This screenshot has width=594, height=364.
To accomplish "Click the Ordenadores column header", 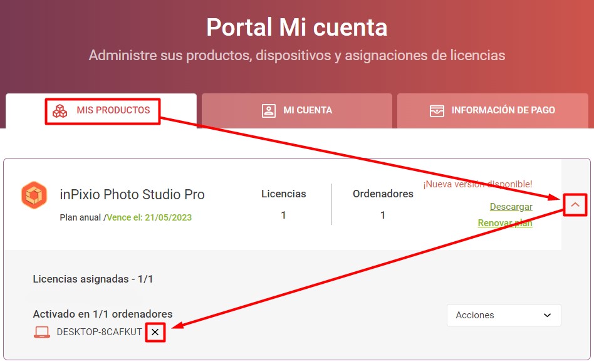I will pyautogui.click(x=383, y=194).
